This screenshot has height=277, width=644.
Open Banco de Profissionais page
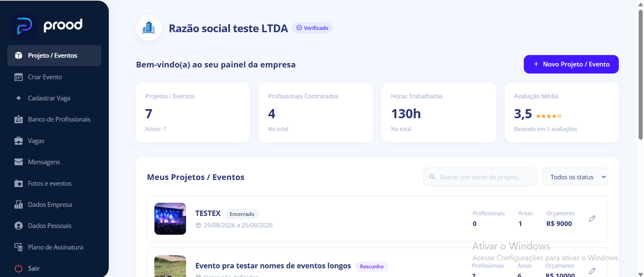[x=54, y=119]
